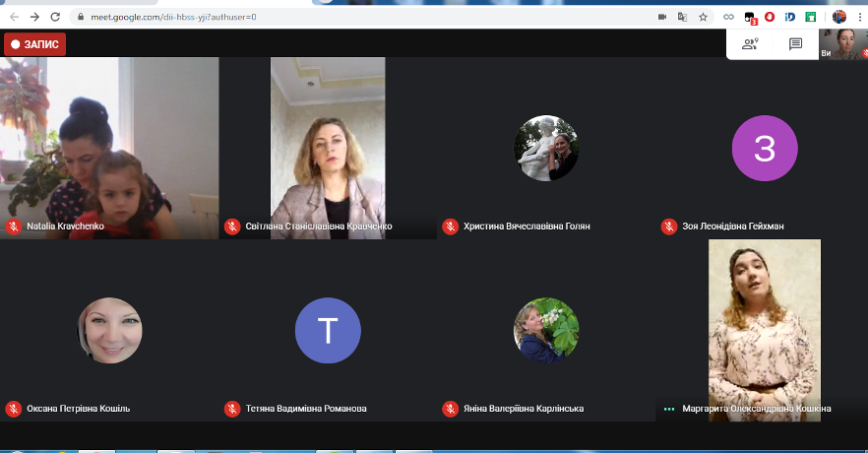The image size is (868, 453).
Task: Click muted mic icon for Зоя Леонідівна Гейхман
Action: [x=669, y=226]
